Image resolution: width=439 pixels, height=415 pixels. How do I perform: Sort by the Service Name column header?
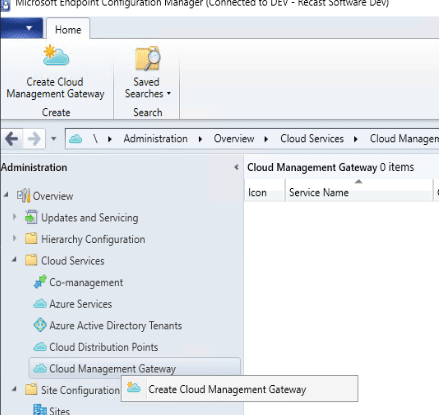[x=359, y=191]
